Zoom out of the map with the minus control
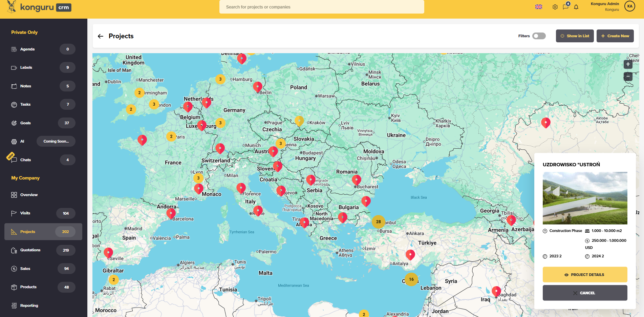 coord(628,77)
